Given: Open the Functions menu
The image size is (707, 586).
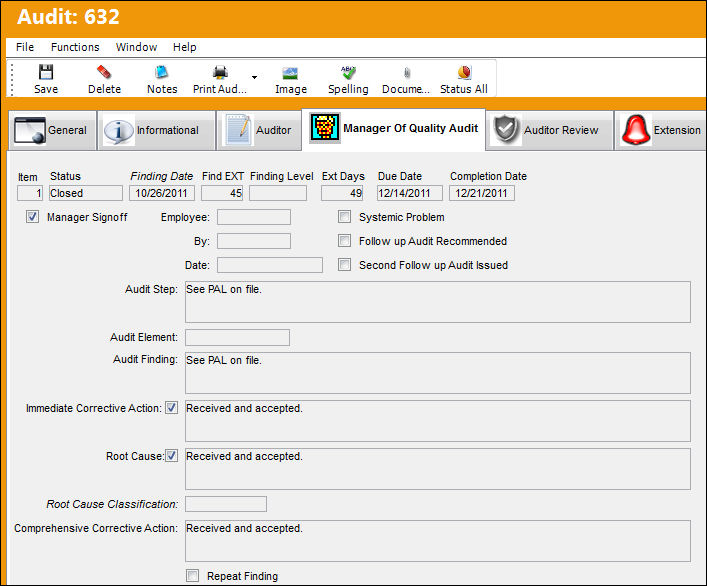Looking at the screenshot, I should 75,47.
